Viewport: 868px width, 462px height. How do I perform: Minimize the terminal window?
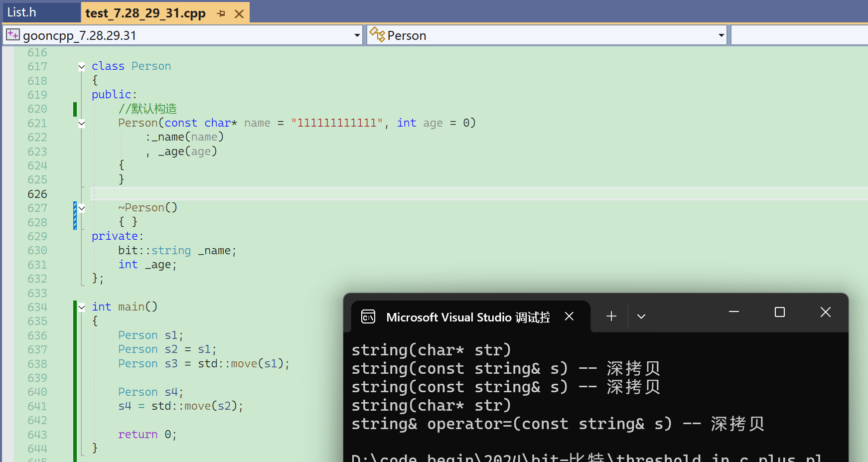pos(734,312)
